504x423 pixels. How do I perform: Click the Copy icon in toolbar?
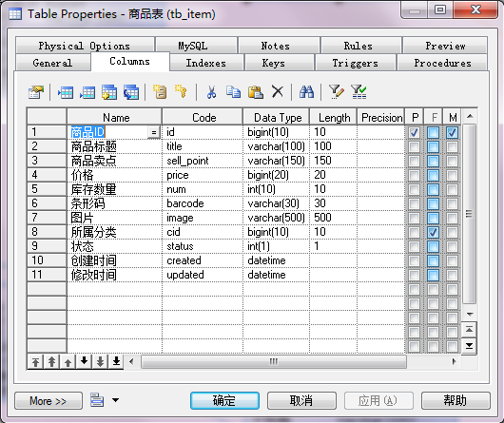(233, 92)
